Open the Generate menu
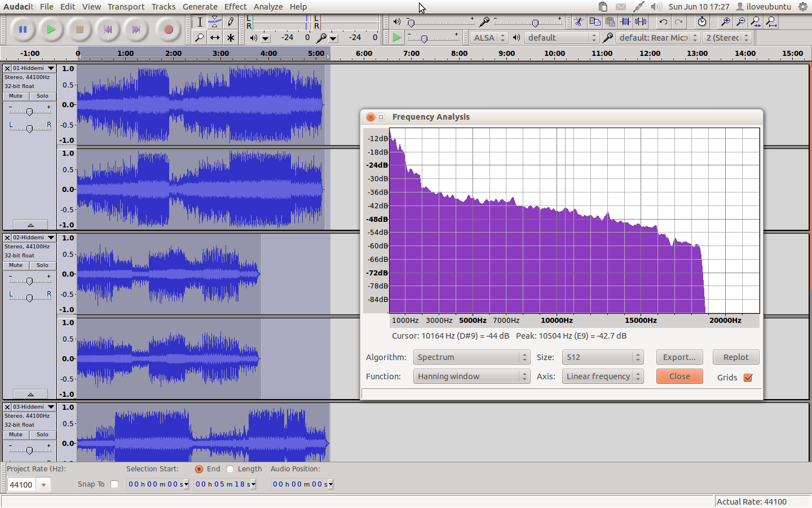The width and height of the screenshot is (812, 508). 200,7
